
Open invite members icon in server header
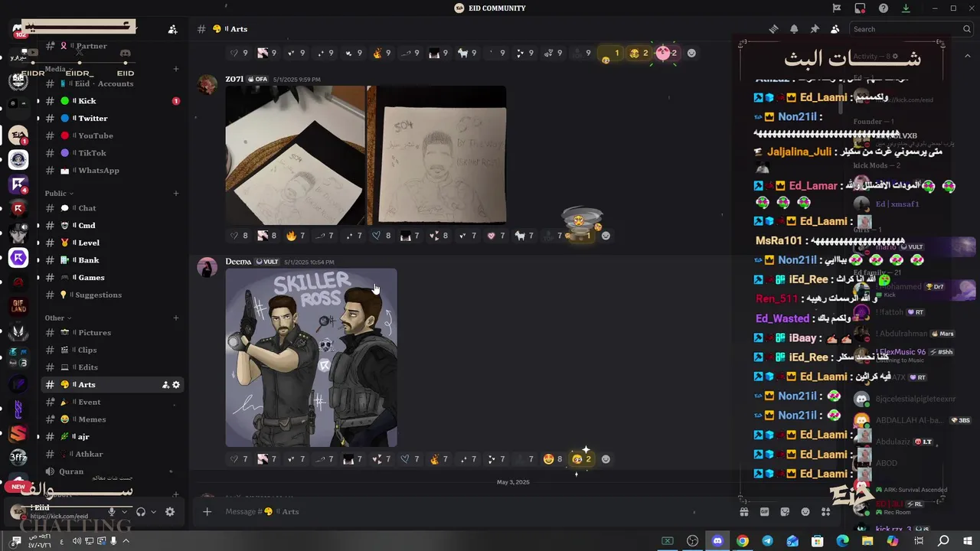click(172, 29)
